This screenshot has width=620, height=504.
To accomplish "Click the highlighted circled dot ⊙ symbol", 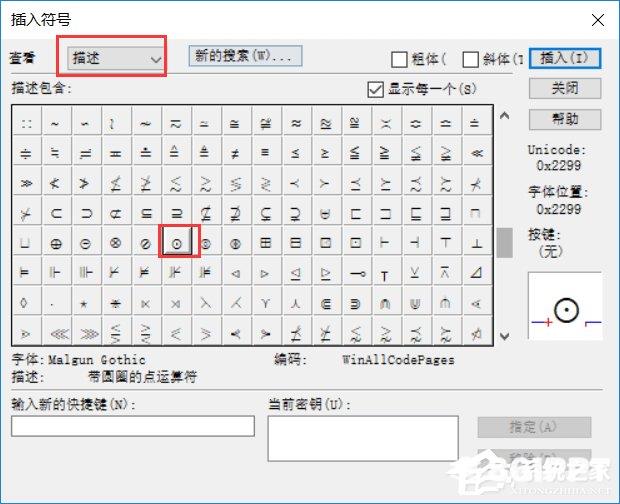I will click(x=177, y=243).
